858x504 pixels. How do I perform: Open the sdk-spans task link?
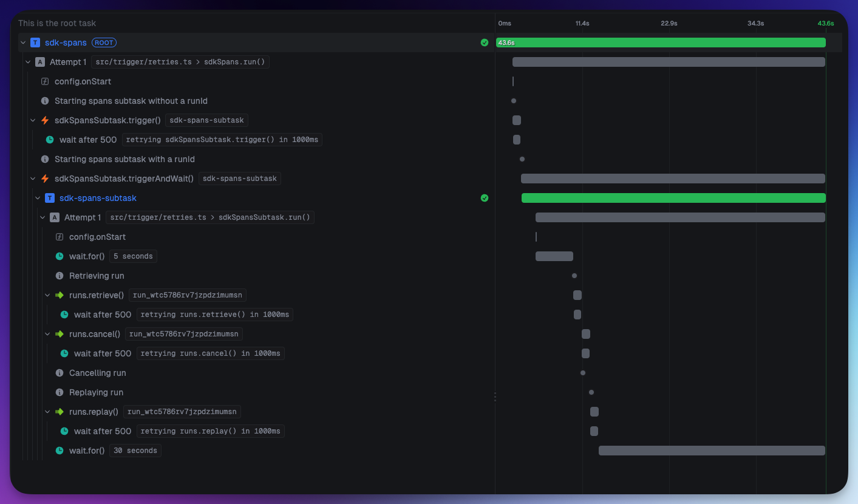[x=66, y=43]
